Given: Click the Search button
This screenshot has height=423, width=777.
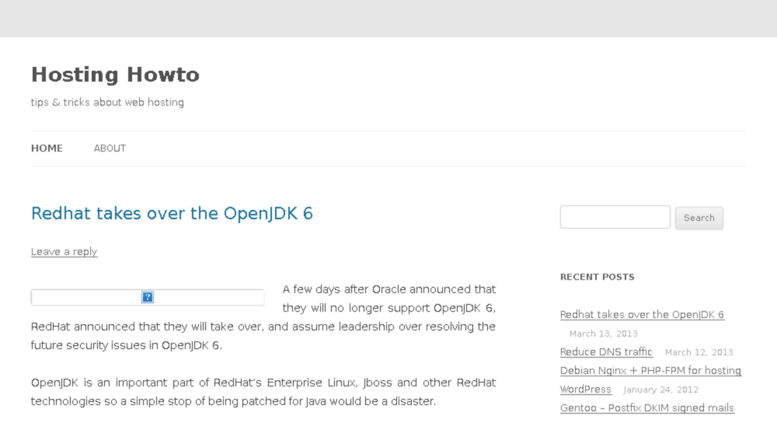Looking at the screenshot, I should click(x=699, y=218).
